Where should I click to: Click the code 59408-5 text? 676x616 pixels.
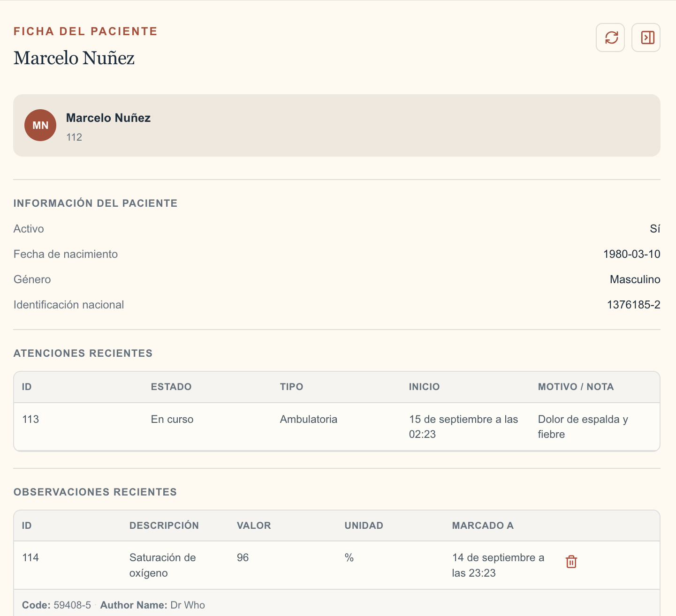coord(72,605)
